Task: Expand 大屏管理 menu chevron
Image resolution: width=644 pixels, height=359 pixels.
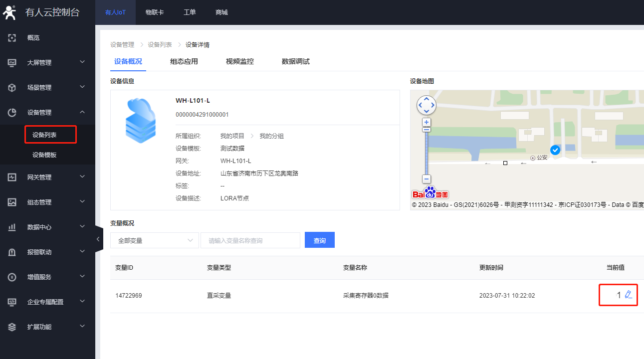Action: pyautogui.click(x=82, y=62)
